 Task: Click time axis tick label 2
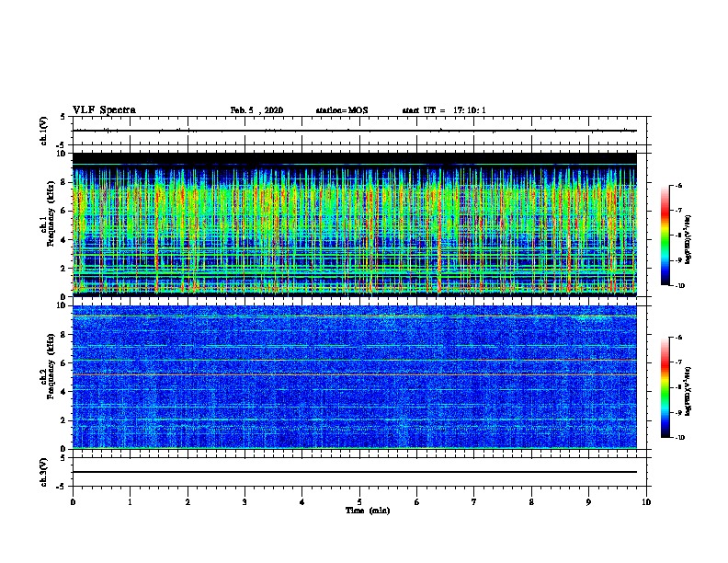188,502
